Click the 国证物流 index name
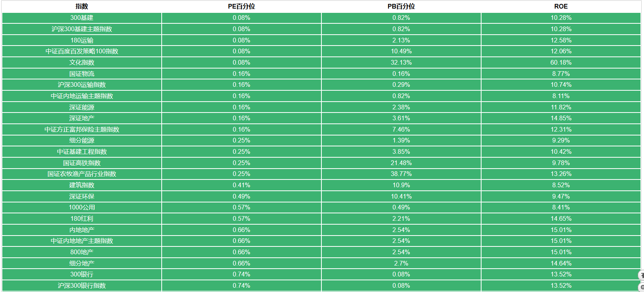Image resolution: width=644 pixels, height=292 pixels. (82, 74)
